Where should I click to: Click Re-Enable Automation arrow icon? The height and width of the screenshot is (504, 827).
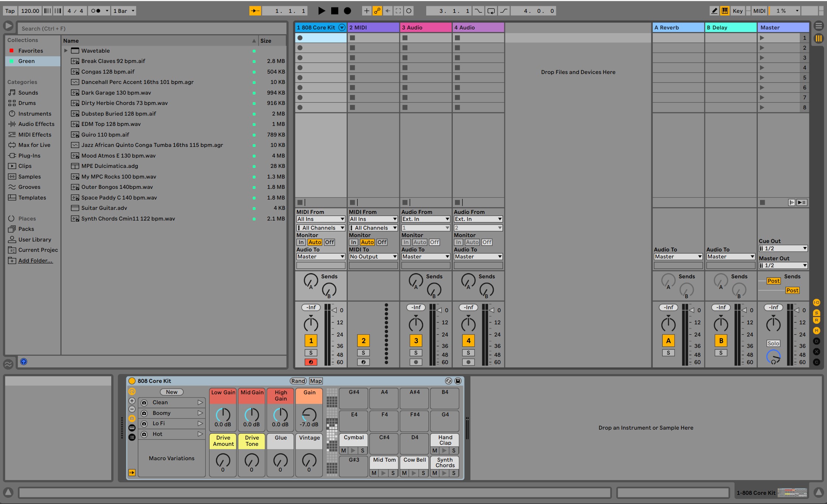point(388,11)
